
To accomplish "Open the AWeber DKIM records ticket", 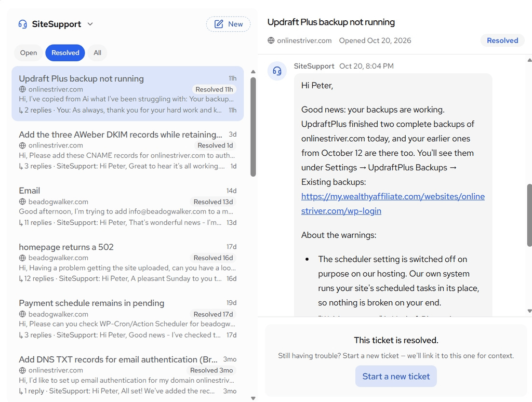I will point(128,150).
